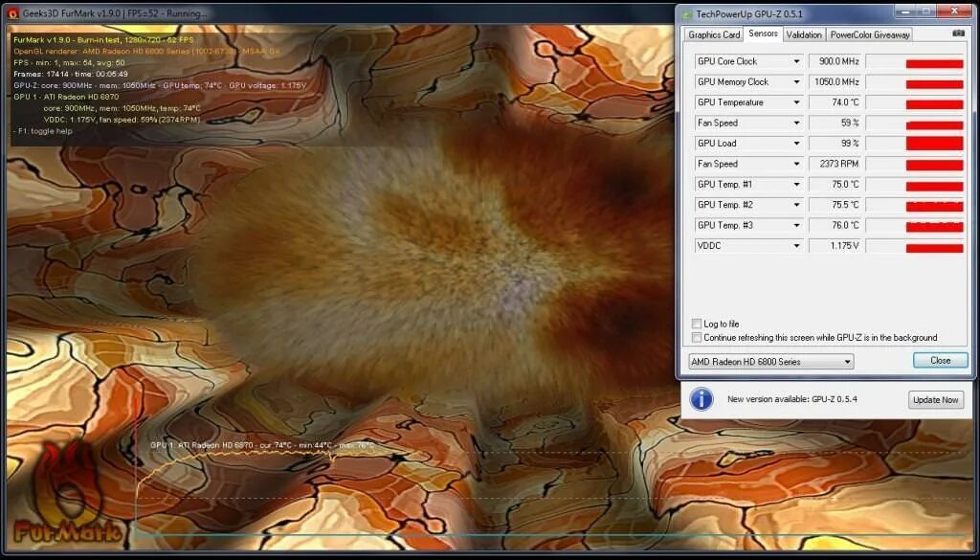This screenshot has height=560, width=980.
Task: Click the 74.0 °C GPU temperature value
Action: 836,102
